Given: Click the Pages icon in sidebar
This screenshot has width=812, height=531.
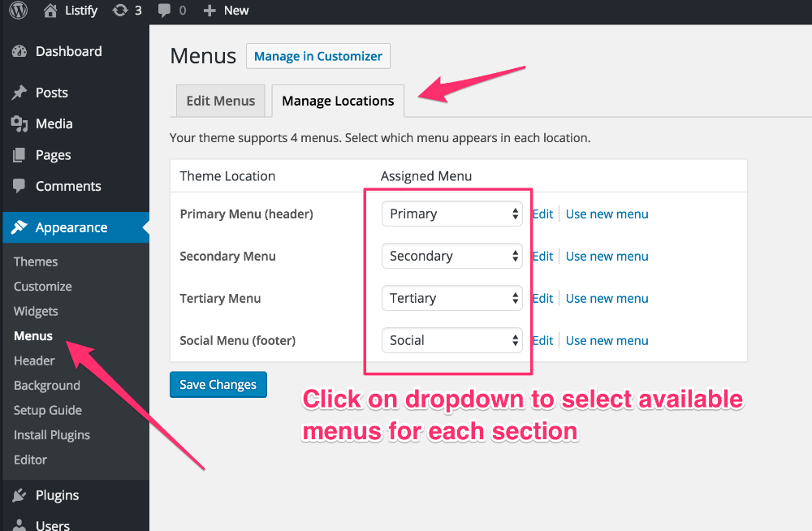Looking at the screenshot, I should pos(19,155).
